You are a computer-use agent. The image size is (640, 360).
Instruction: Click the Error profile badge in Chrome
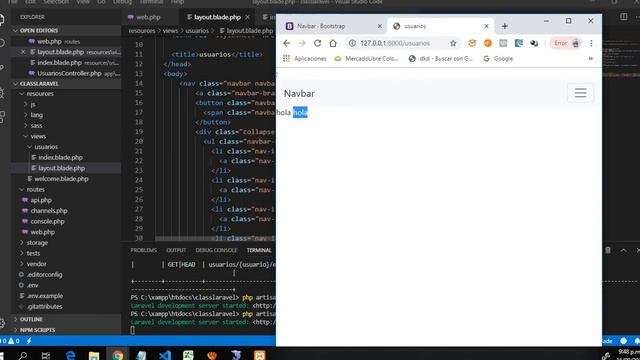point(566,43)
